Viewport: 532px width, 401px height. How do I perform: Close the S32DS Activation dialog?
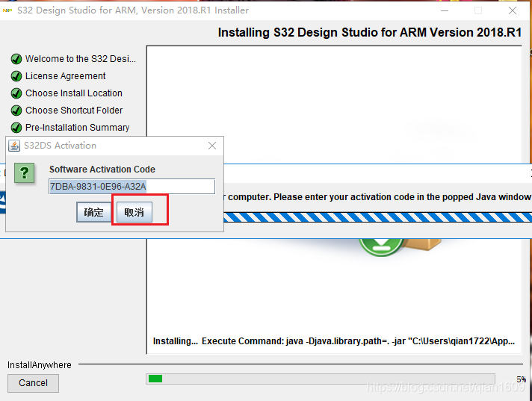click(212, 146)
